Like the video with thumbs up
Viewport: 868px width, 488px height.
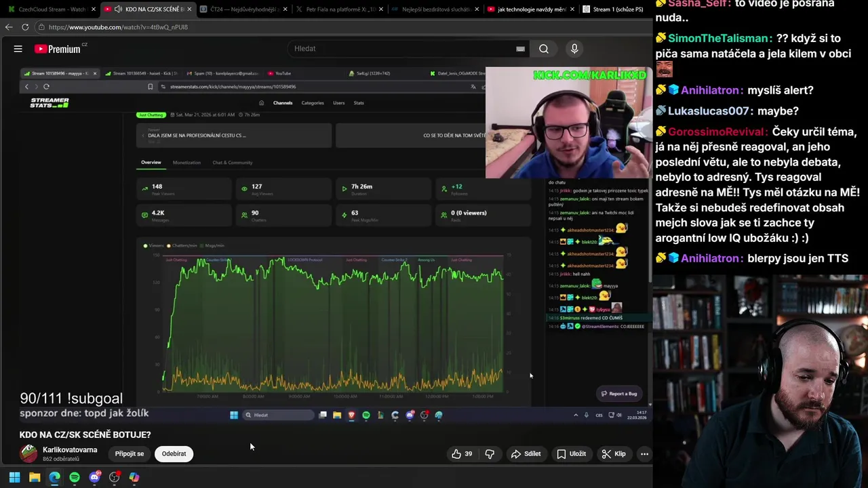pyautogui.click(x=462, y=454)
